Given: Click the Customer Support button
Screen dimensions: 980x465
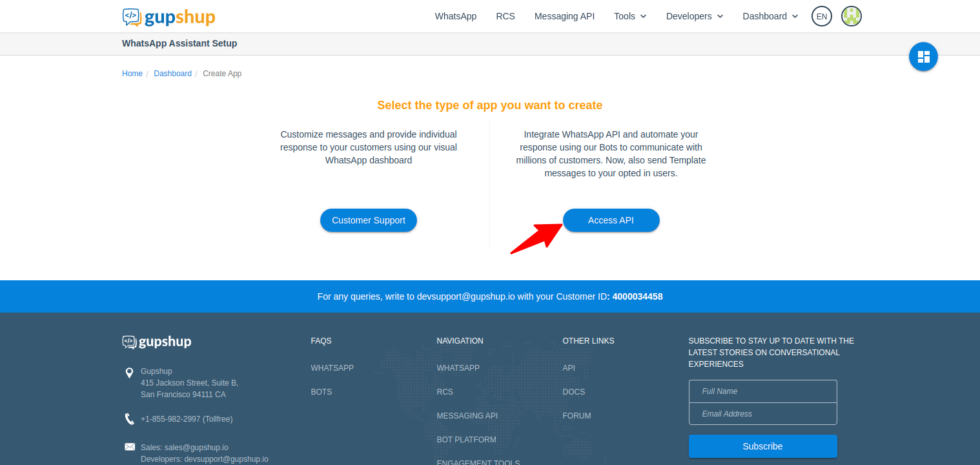Looking at the screenshot, I should coord(369,220).
